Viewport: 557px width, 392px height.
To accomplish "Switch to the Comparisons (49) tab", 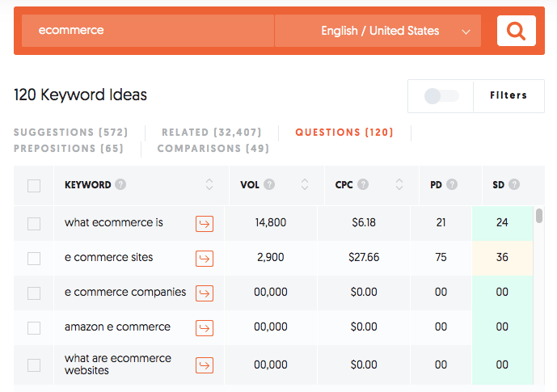I will point(213,148).
